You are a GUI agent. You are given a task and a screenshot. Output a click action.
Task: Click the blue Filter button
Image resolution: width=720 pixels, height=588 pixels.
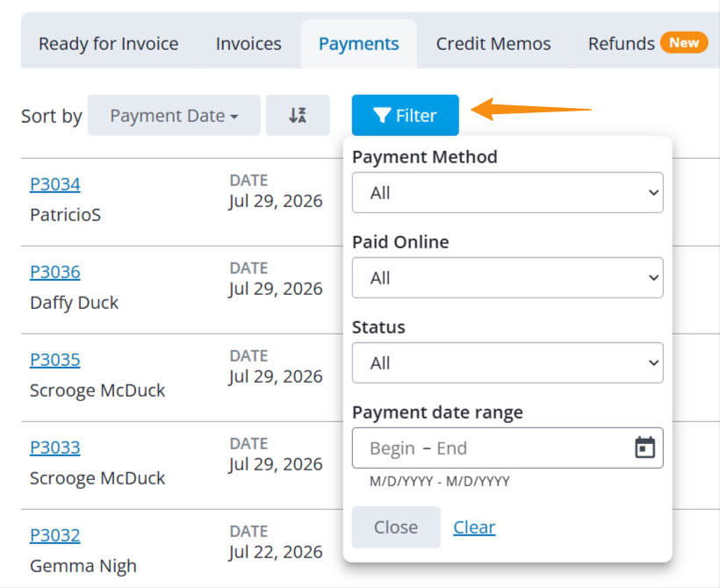[405, 115]
